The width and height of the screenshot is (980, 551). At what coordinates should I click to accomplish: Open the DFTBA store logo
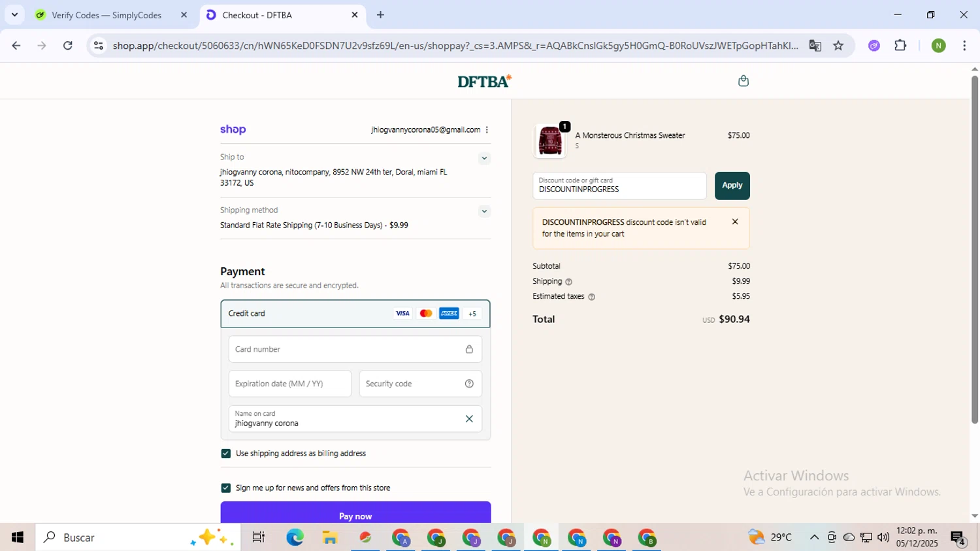484,81
